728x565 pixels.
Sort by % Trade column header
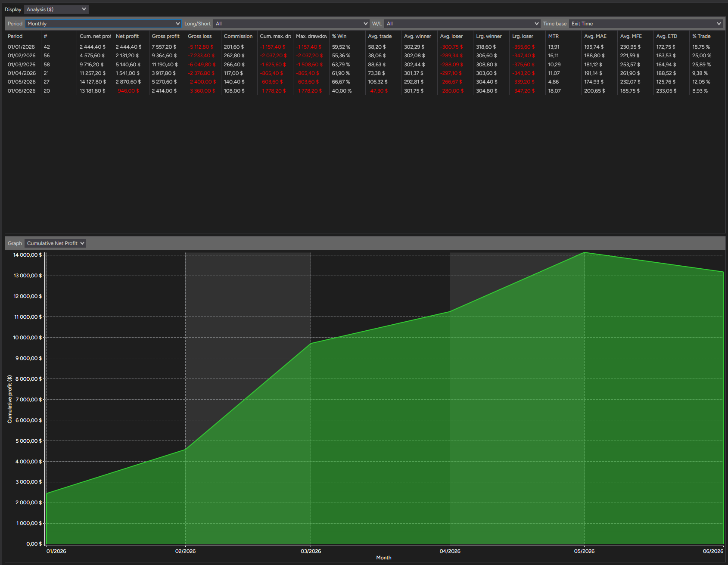(707, 36)
